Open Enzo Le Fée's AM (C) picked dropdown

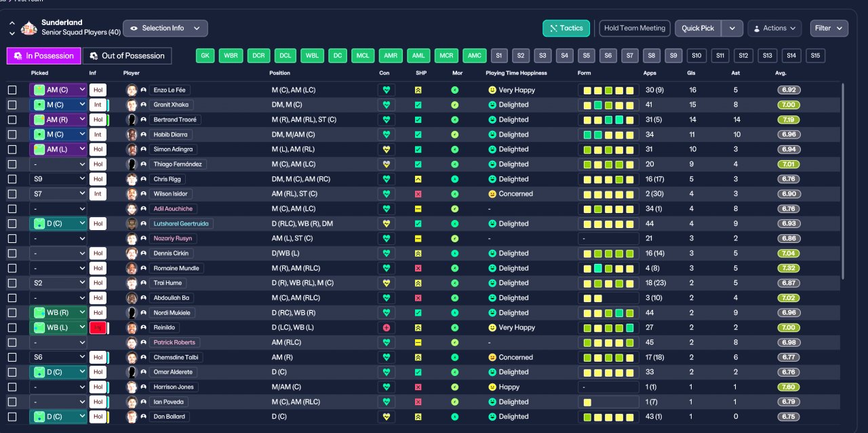(58, 90)
